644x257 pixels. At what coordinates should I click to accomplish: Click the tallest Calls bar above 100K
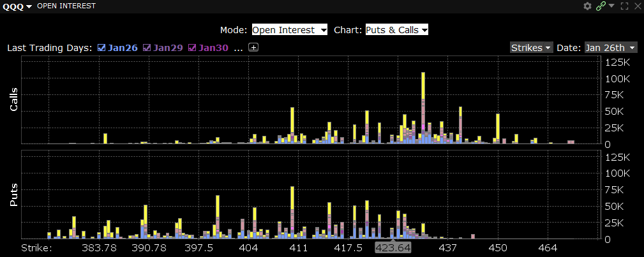click(x=423, y=108)
